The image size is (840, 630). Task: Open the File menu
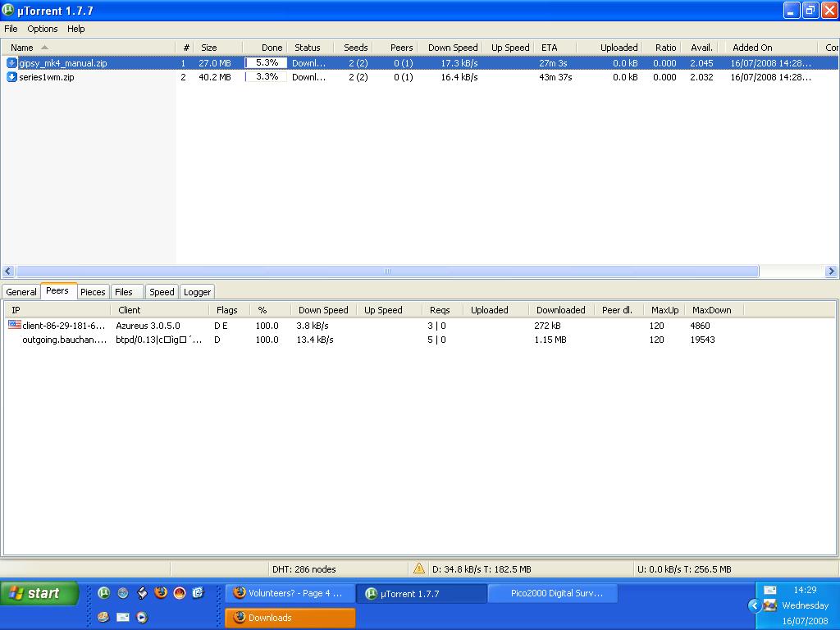point(11,29)
